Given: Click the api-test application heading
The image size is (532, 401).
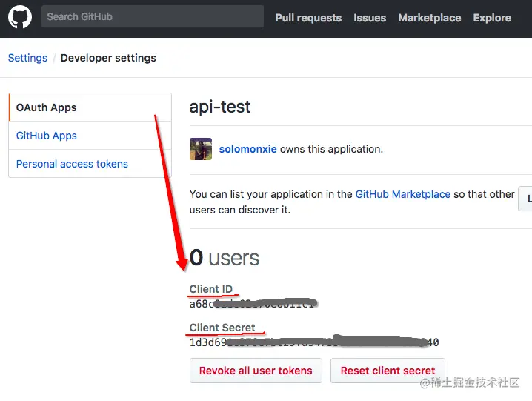Looking at the screenshot, I should pyautogui.click(x=219, y=107).
